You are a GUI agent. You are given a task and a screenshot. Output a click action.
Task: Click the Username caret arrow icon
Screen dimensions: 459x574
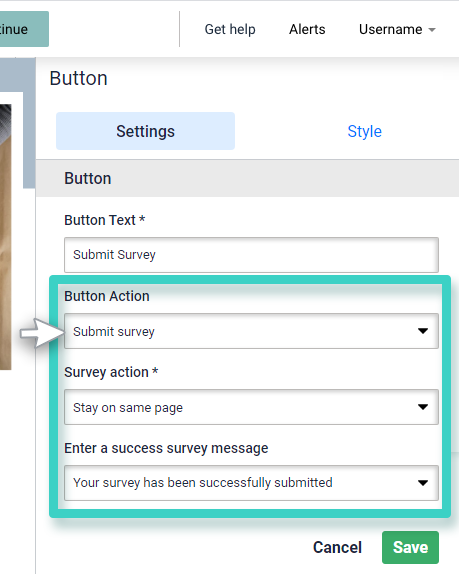[432, 30]
